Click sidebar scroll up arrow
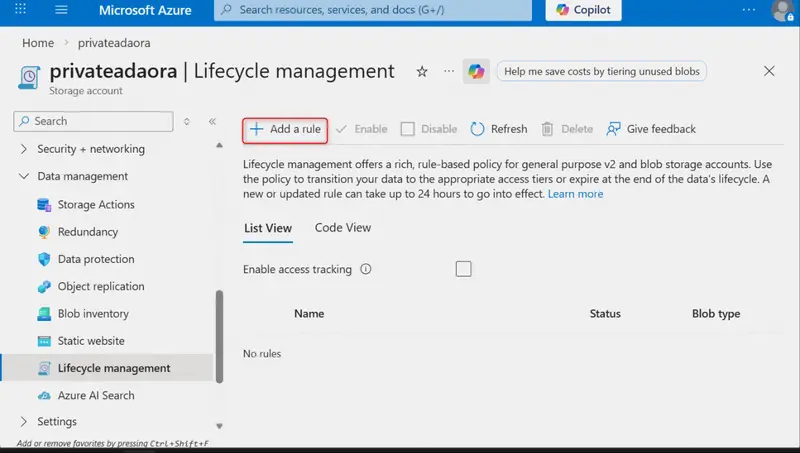Screen dimensions: 800x453 pos(219,145)
